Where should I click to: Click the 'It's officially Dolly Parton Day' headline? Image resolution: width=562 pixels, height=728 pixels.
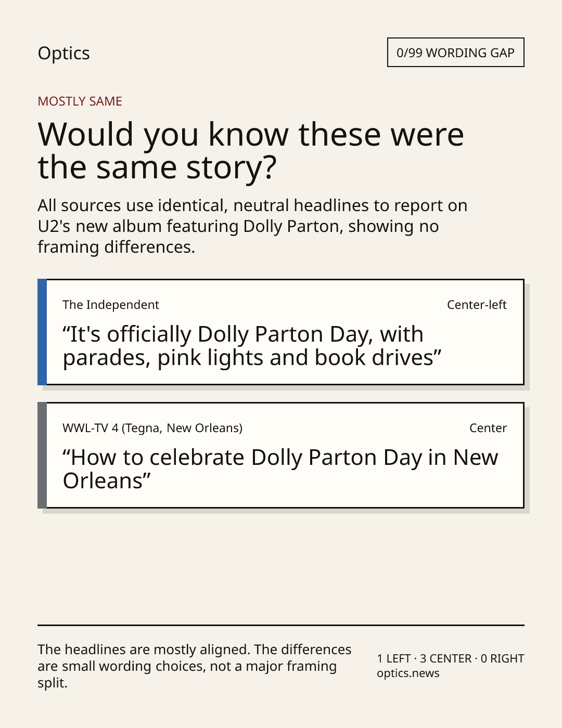point(252,346)
